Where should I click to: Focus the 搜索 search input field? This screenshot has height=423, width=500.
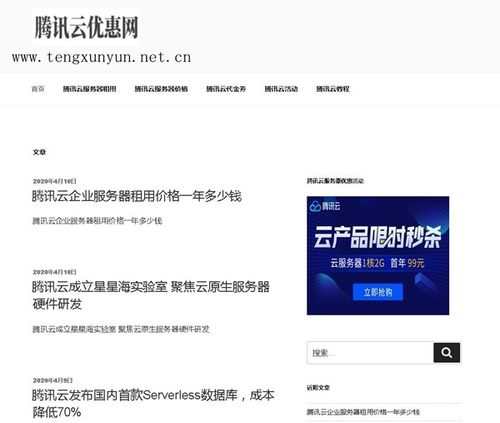(x=370, y=353)
